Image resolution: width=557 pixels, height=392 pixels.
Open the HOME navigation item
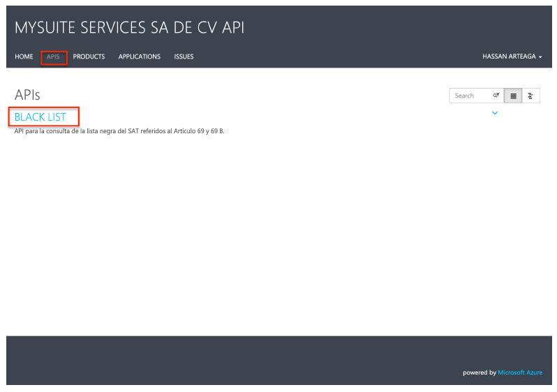click(24, 56)
